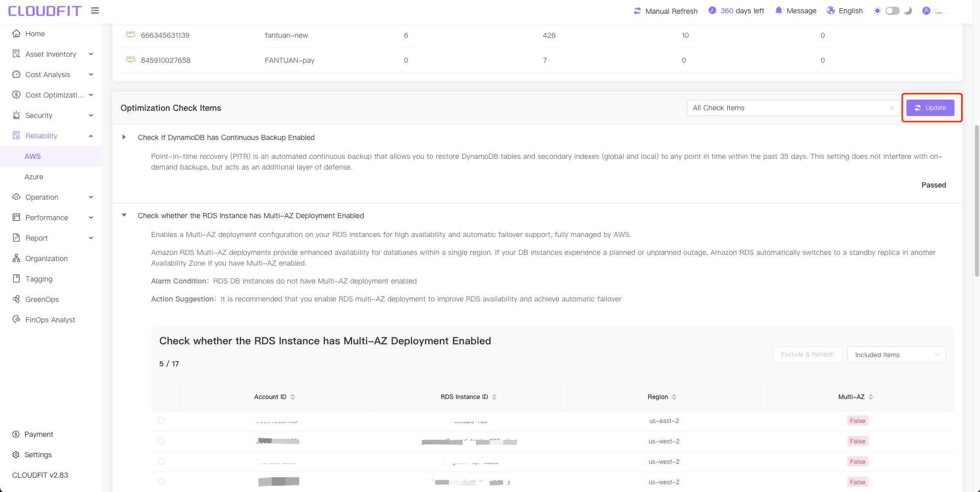Click the Manual Refresh link
The height and width of the screenshot is (492, 980).
[671, 11]
